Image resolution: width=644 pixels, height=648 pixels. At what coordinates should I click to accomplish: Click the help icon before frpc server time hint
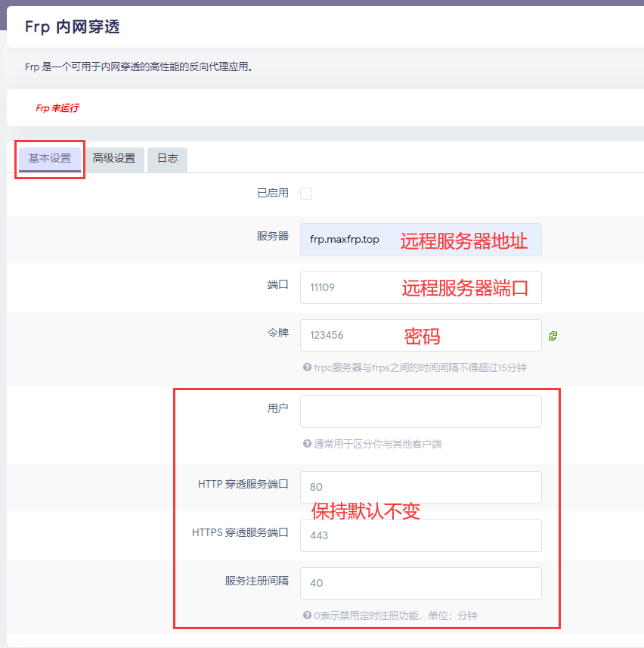307,367
